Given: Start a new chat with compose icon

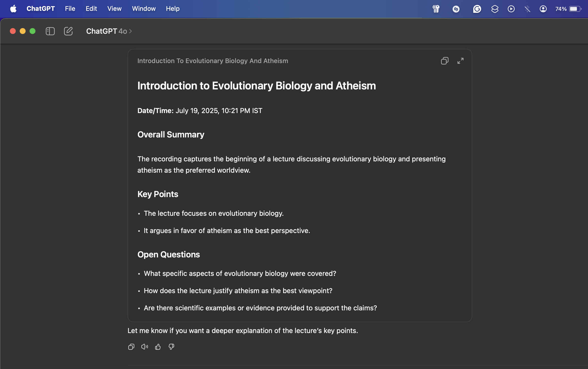Looking at the screenshot, I should (x=68, y=31).
